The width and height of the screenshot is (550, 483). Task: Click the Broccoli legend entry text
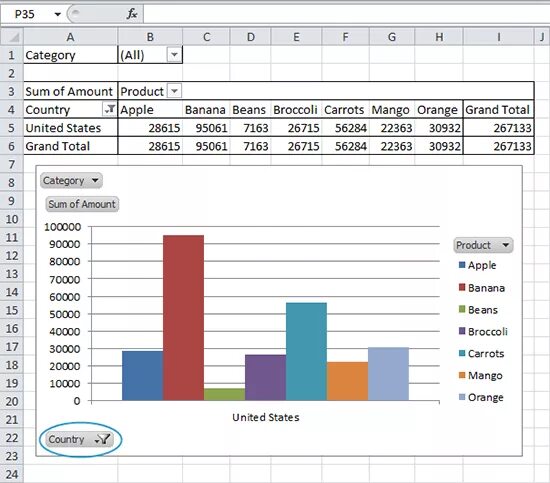click(x=488, y=331)
